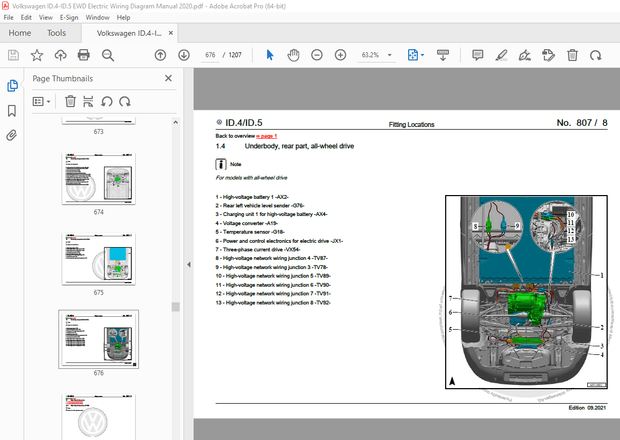Select the highlight text pen
Screen dimensions: 620x440
(501, 55)
